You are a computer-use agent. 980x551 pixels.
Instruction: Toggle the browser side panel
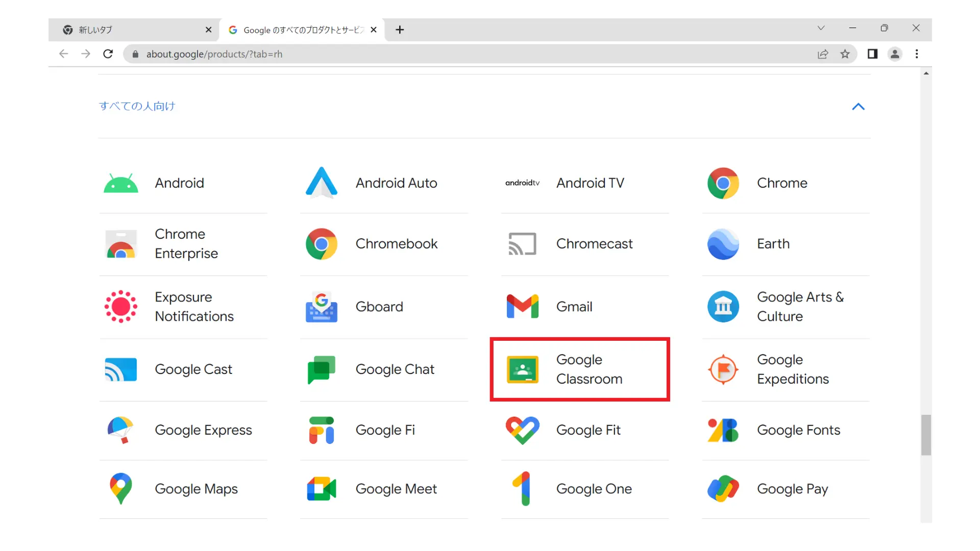pyautogui.click(x=872, y=54)
